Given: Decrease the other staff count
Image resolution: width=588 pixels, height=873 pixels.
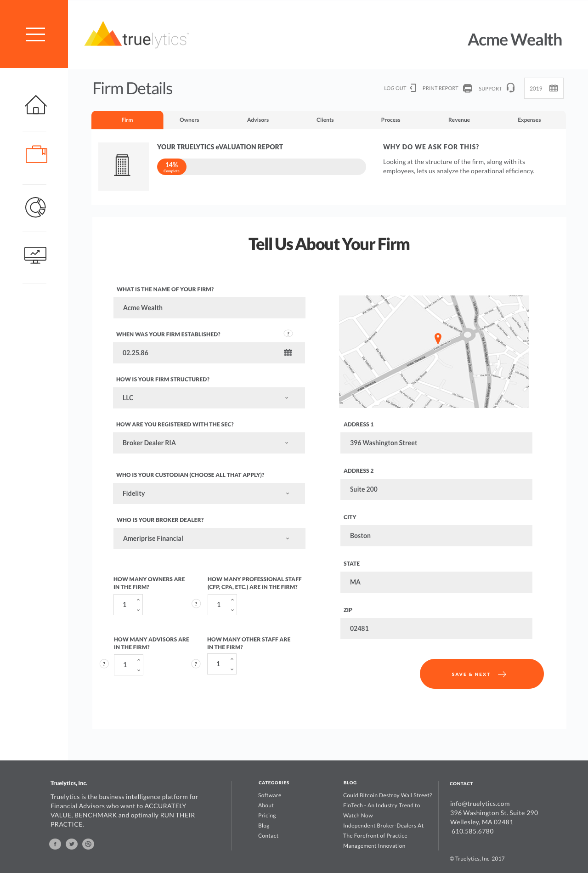Looking at the screenshot, I should click(x=232, y=669).
